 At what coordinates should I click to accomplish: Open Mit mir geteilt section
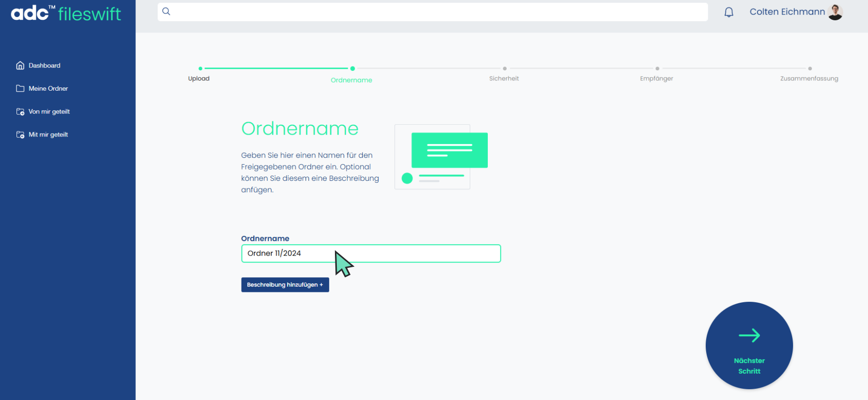click(x=48, y=135)
